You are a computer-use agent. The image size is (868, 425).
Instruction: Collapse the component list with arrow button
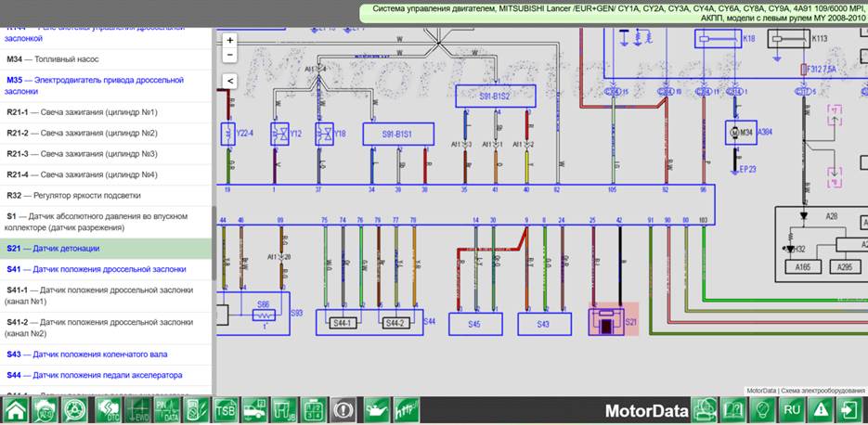click(230, 81)
